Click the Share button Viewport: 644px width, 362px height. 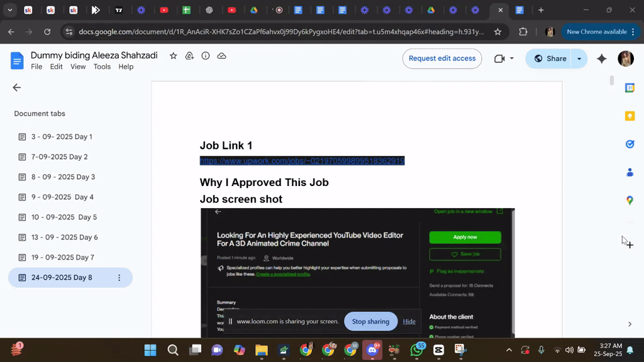pos(550,58)
